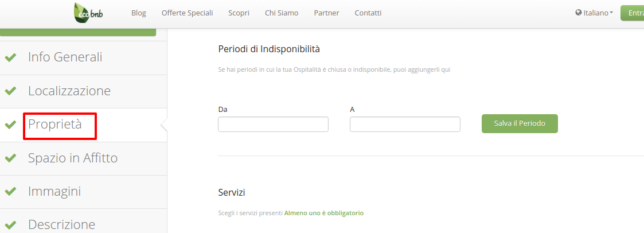Open the Contatti page
The width and height of the screenshot is (644, 233).
pos(368,13)
